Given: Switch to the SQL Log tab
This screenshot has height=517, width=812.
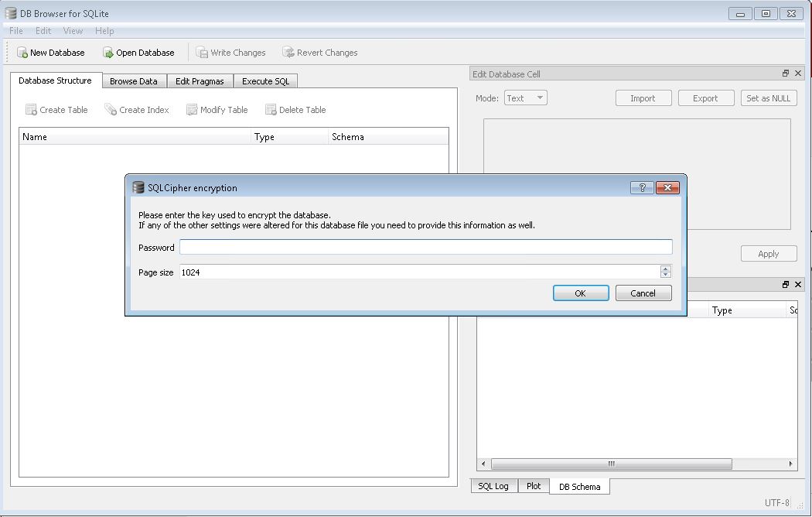Looking at the screenshot, I should [493, 486].
